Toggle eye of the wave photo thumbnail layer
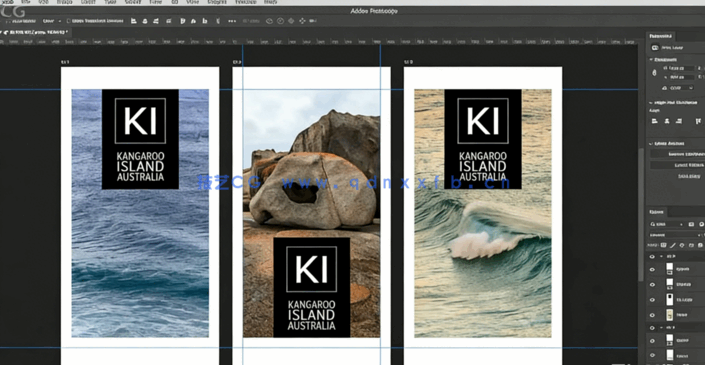705x365 pixels. coord(652,315)
